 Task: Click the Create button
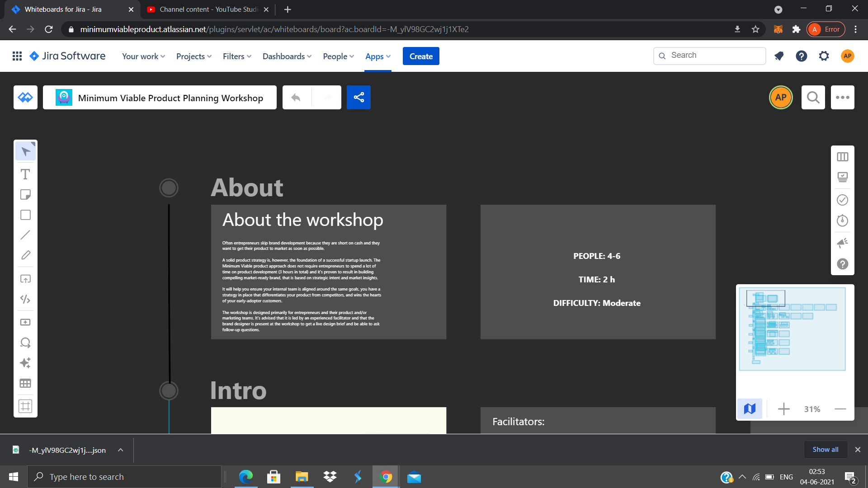tap(420, 56)
